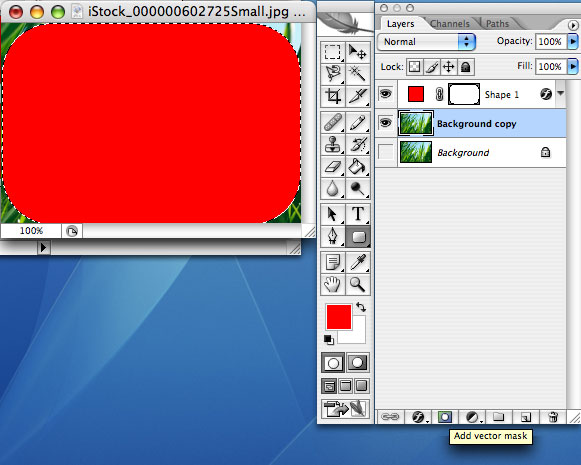Select the History Brush tool
The width and height of the screenshot is (581, 465).
pos(358,145)
